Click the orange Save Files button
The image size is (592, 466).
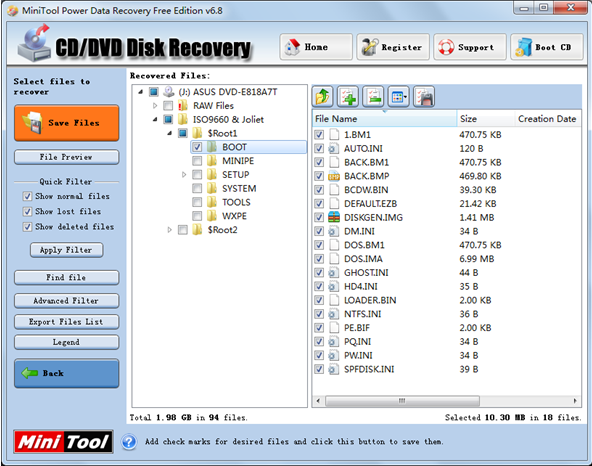click(x=66, y=123)
